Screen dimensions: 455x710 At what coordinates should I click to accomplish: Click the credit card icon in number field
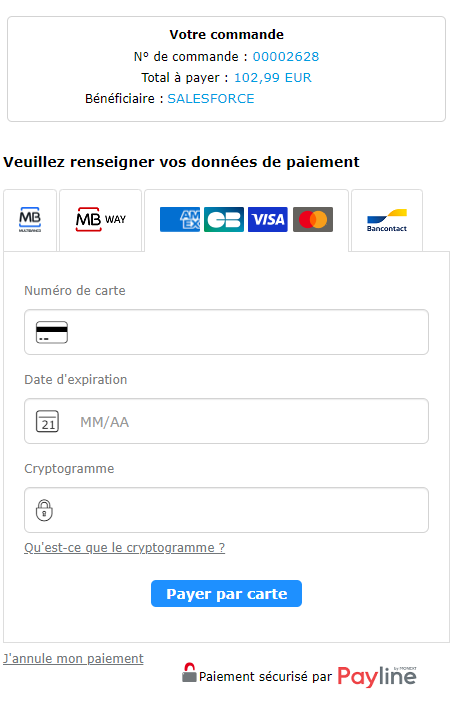[x=52, y=332]
